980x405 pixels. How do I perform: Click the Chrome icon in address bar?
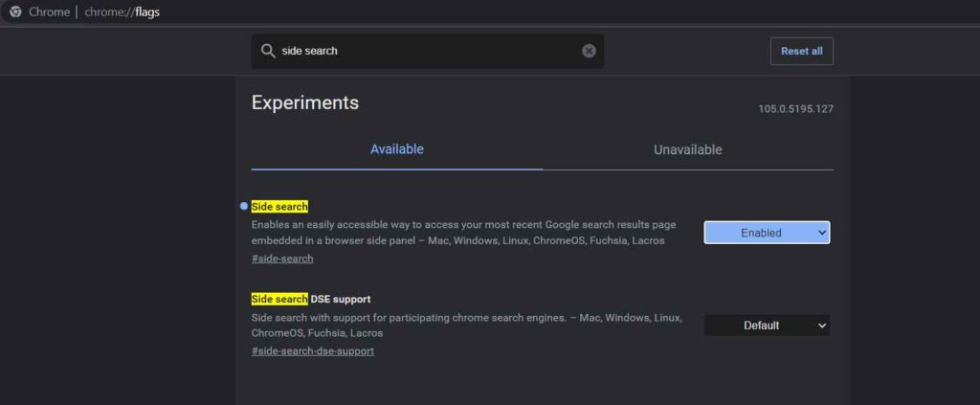tap(15, 11)
